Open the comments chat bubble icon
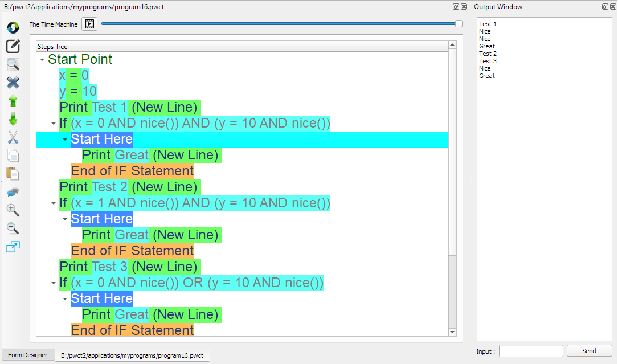Image resolution: width=618 pixels, height=364 pixels. click(x=13, y=192)
